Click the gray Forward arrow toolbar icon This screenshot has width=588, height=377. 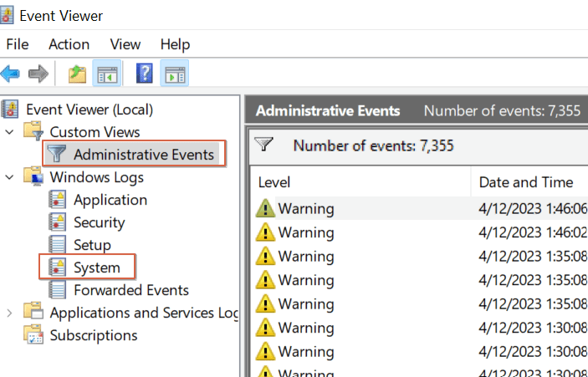tap(38, 74)
